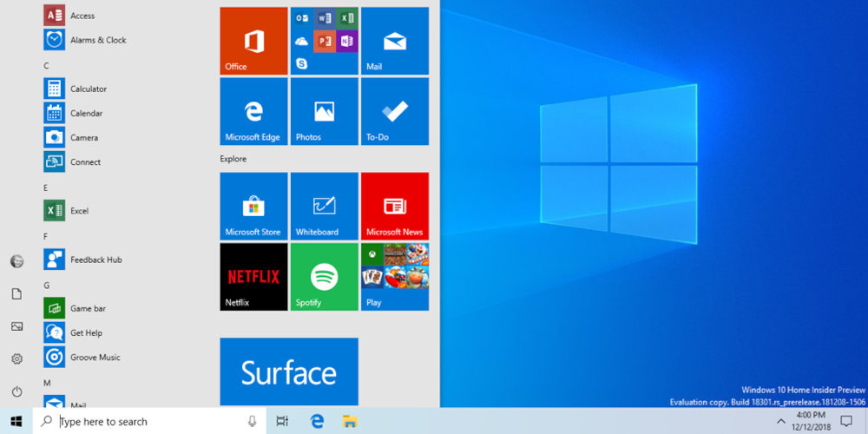Screen dimensions: 868x434
Task: Click the Explore group heading
Action: click(x=233, y=159)
